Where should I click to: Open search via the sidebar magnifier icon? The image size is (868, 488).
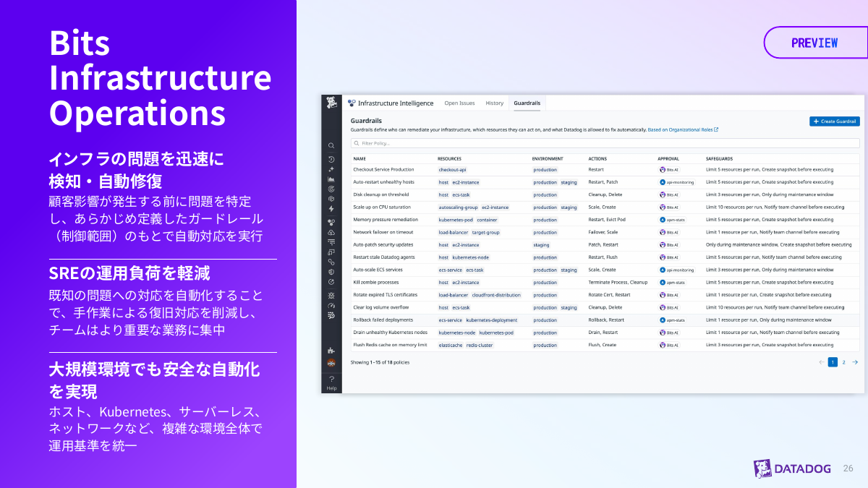pyautogui.click(x=331, y=145)
